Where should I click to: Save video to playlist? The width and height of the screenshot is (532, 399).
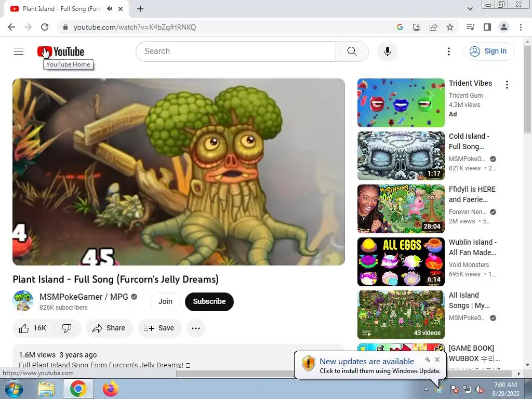point(159,328)
